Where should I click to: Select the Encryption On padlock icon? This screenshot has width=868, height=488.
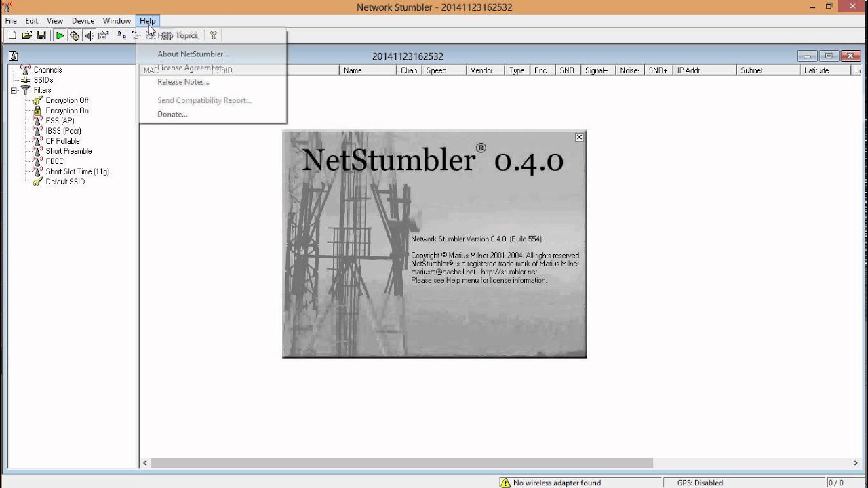38,110
